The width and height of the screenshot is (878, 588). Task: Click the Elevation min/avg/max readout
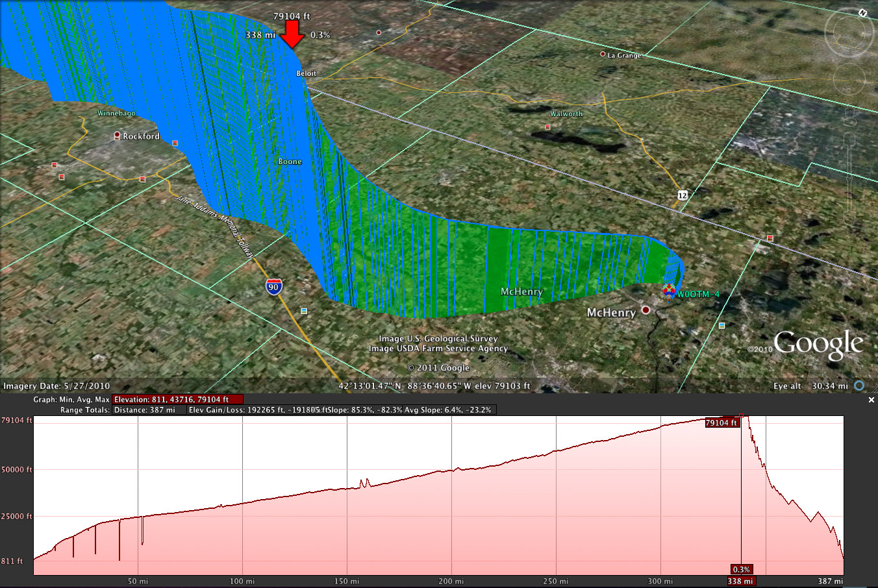point(177,400)
